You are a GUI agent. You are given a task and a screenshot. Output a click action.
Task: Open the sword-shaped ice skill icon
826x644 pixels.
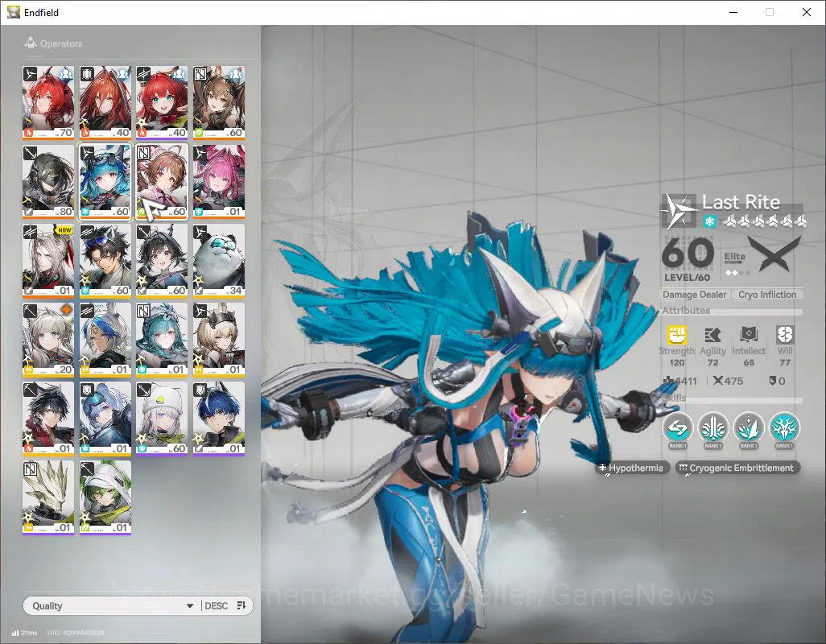pos(713,428)
